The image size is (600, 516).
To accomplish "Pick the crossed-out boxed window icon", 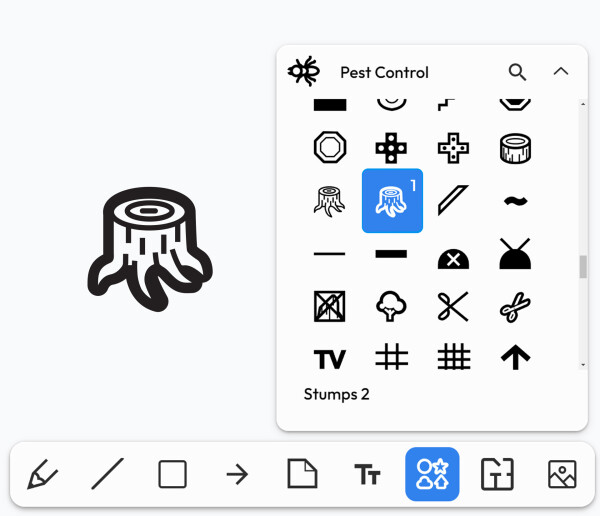I will point(329,306).
